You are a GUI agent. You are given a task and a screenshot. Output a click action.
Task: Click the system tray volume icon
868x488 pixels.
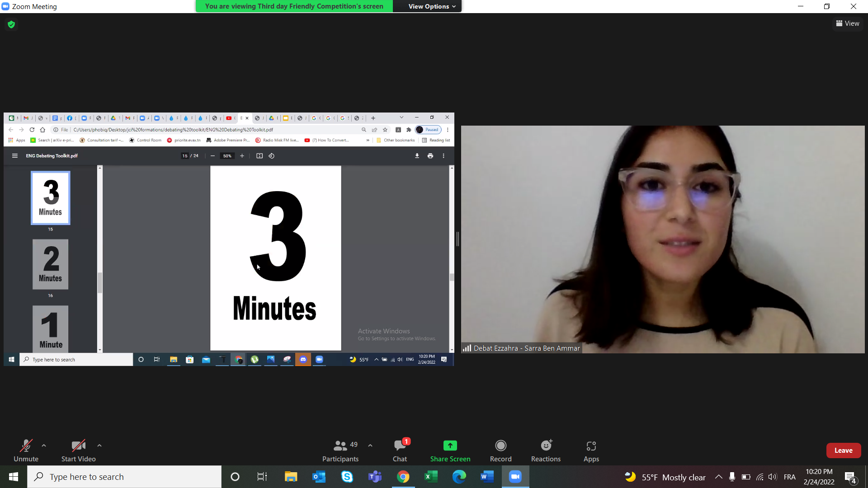pos(772,477)
